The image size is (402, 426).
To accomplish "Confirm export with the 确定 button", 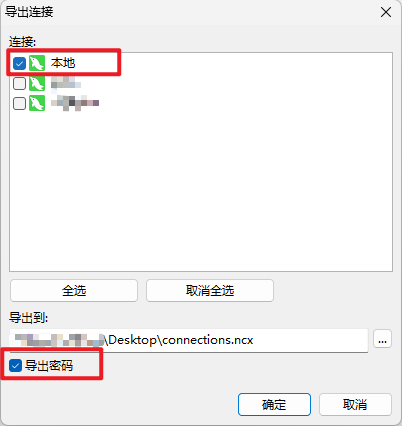I will click(274, 405).
